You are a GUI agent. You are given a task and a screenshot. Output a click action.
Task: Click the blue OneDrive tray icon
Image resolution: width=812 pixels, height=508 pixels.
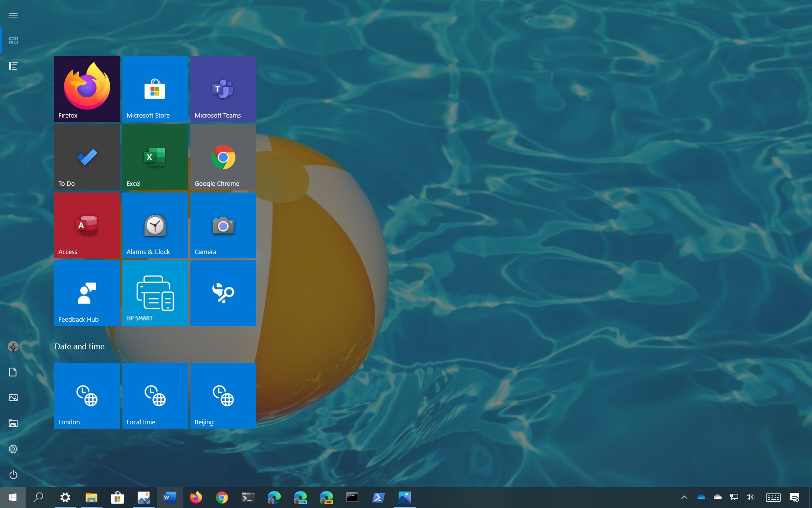coord(701,497)
